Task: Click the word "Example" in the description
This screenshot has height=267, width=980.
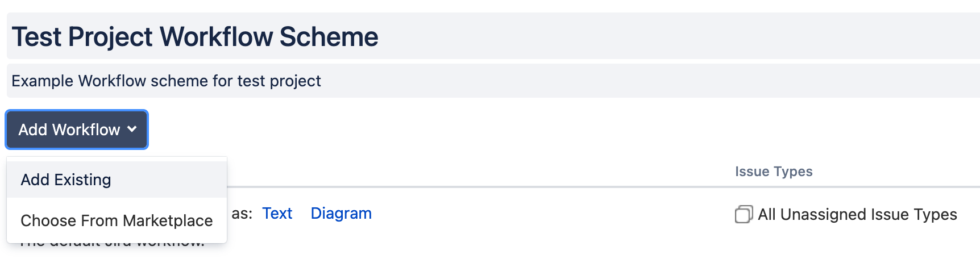Action: click(43, 81)
